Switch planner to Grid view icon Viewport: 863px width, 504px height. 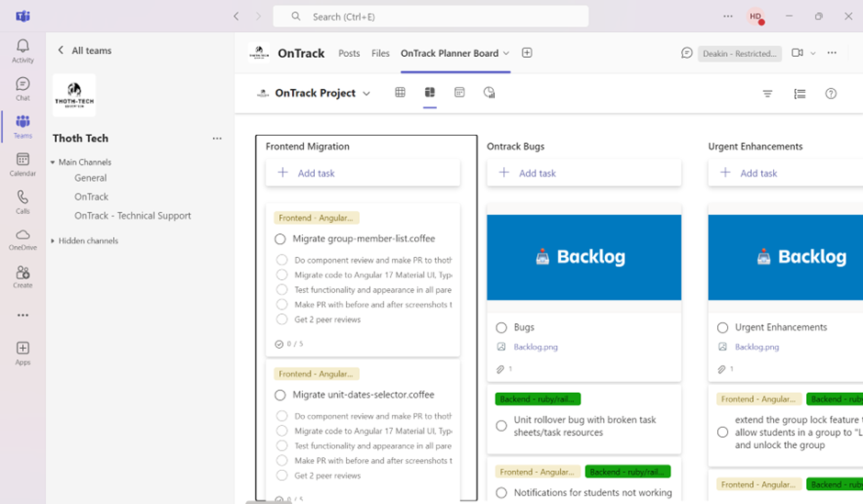tap(400, 93)
